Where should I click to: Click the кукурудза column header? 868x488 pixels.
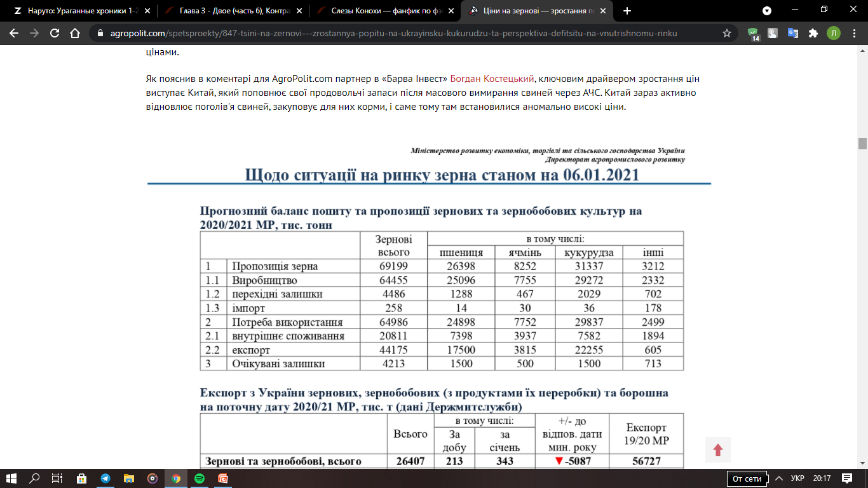pyautogui.click(x=589, y=252)
